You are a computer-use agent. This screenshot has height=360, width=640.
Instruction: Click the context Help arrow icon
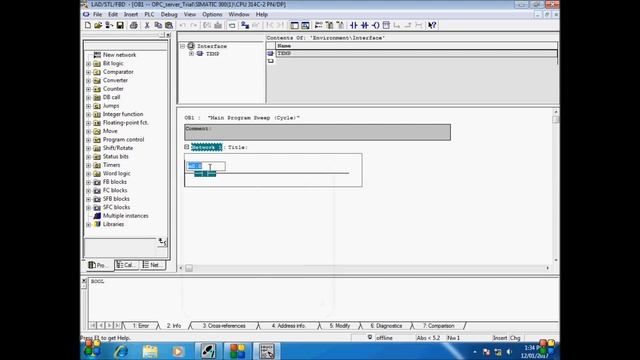432,25
